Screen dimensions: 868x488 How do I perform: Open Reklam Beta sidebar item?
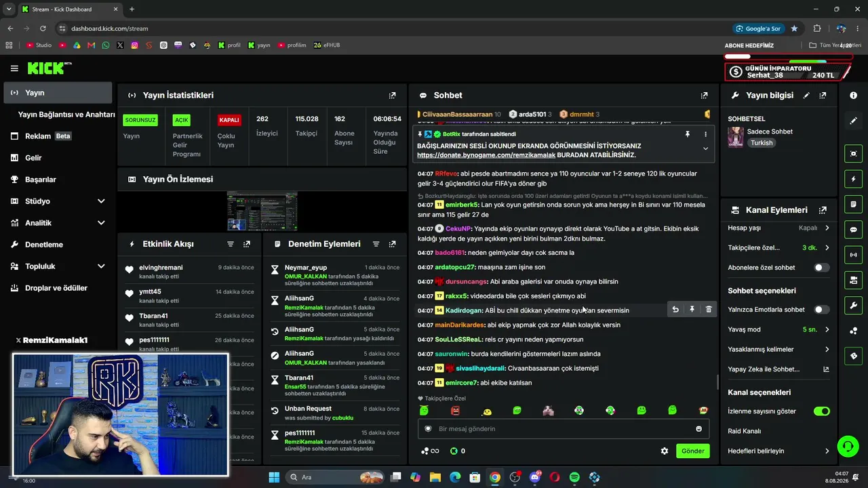pyautogui.click(x=58, y=136)
